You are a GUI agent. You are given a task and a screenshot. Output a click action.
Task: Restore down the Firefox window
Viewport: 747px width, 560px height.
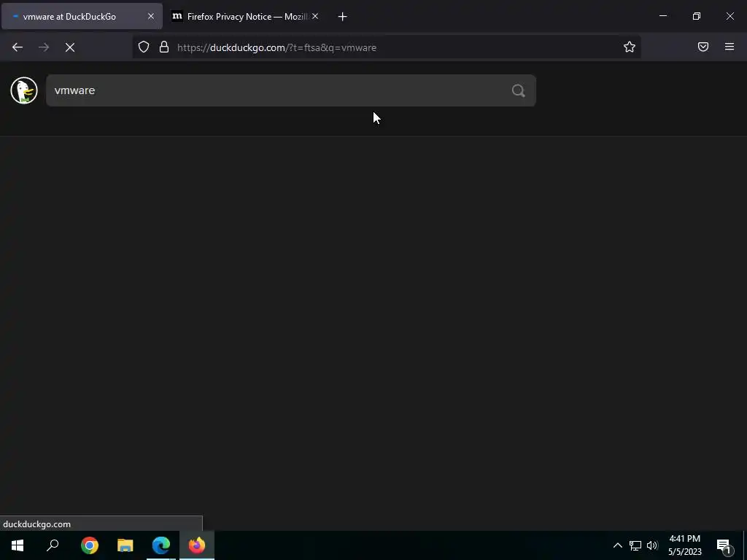click(697, 16)
